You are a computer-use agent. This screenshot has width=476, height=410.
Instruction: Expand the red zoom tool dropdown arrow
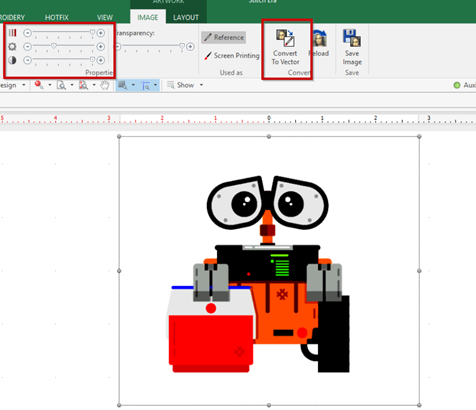pos(50,85)
